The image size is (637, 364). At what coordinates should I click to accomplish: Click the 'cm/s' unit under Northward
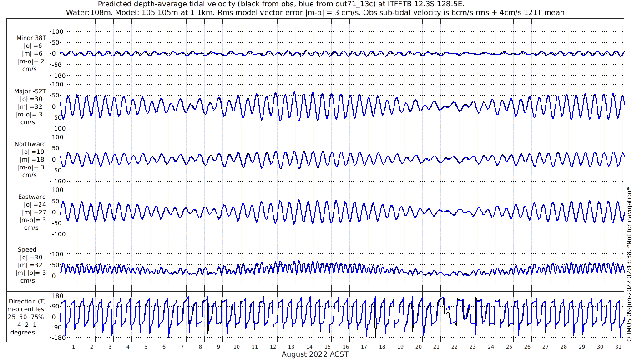pyautogui.click(x=31, y=175)
